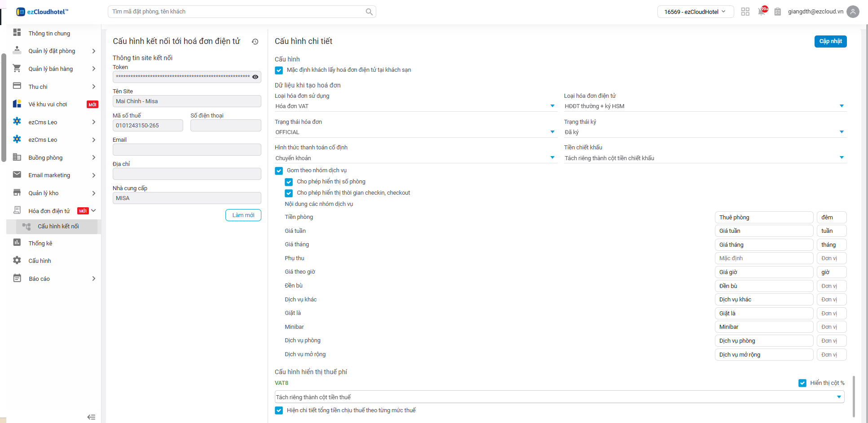
Task: Open connection history clock icon
Action: tap(255, 42)
